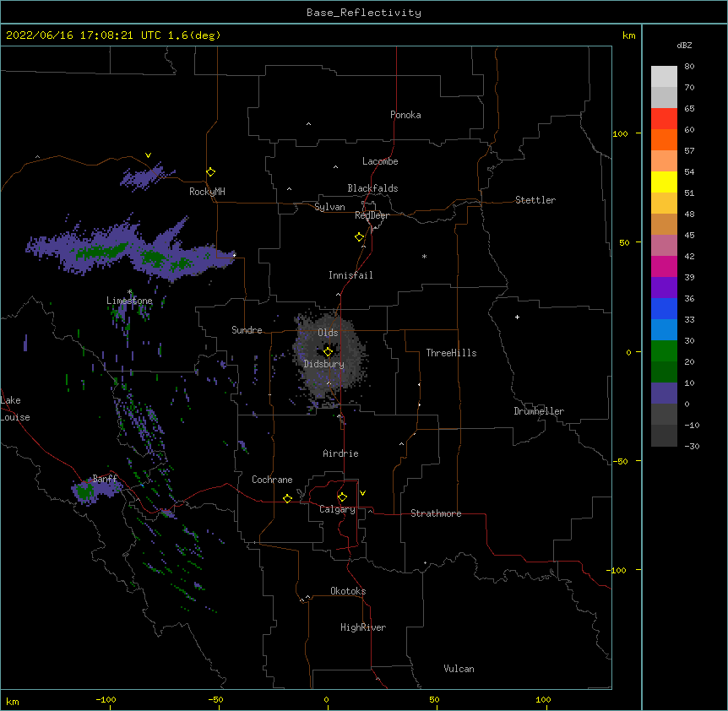Click the -100 tick label on the bottom axis
Image resolution: width=728 pixels, height=711 pixels.
pos(106,699)
